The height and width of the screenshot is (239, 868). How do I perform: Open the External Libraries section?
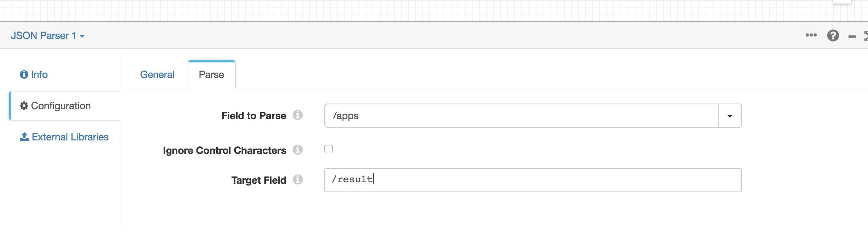tap(64, 137)
